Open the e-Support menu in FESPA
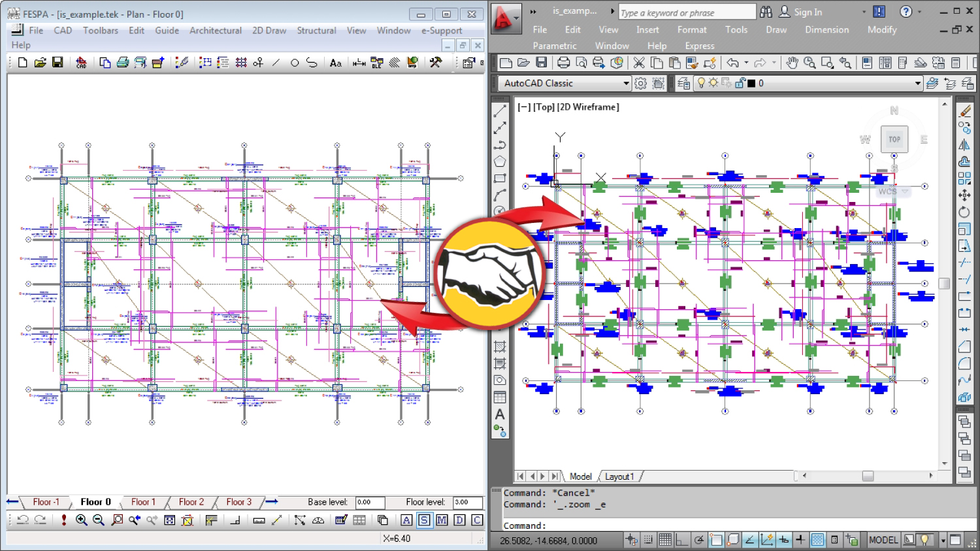980x551 pixels. pyautogui.click(x=442, y=30)
